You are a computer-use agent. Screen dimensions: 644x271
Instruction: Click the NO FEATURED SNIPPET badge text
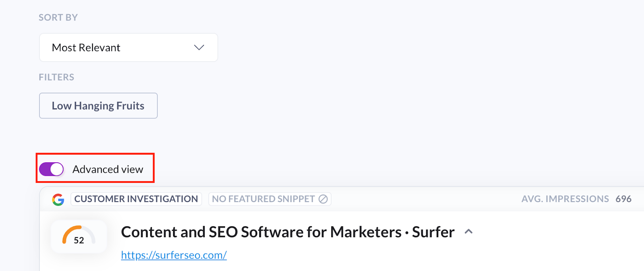pos(263,199)
